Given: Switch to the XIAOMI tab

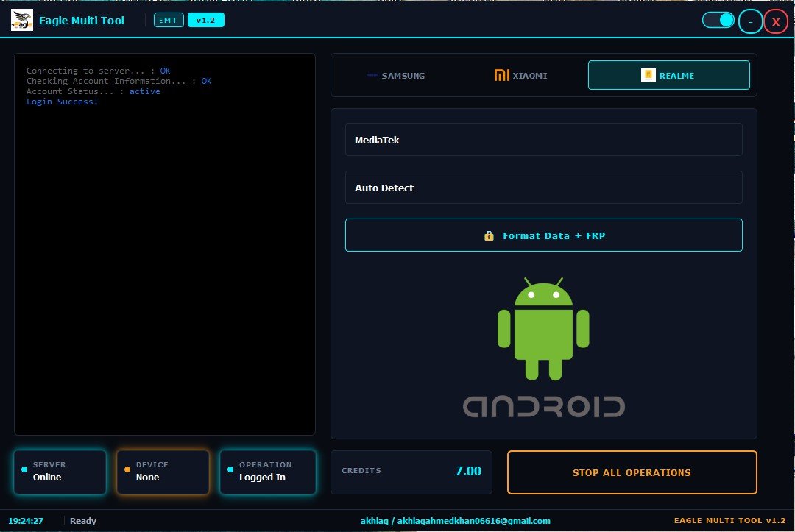Looking at the screenshot, I should pyautogui.click(x=520, y=76).
